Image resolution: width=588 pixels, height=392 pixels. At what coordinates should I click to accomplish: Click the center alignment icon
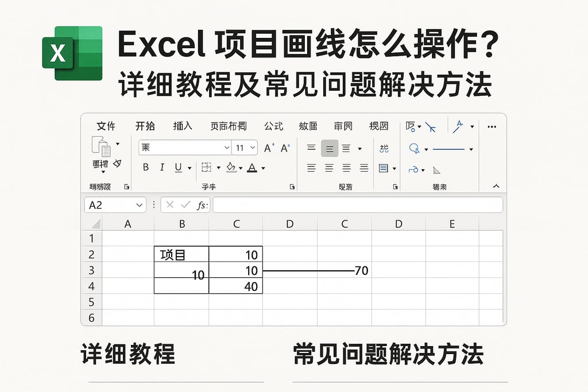(x=329, y=168)
